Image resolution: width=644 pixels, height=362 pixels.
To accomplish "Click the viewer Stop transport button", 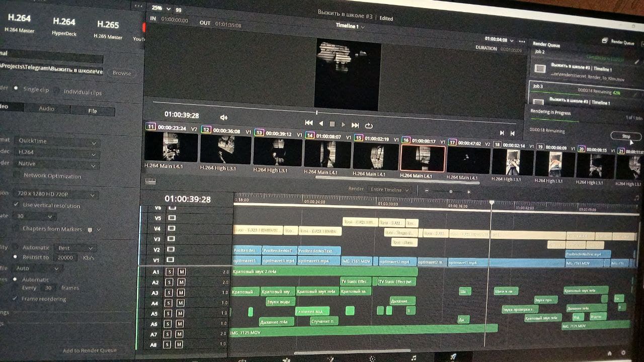I will point(332,124).
